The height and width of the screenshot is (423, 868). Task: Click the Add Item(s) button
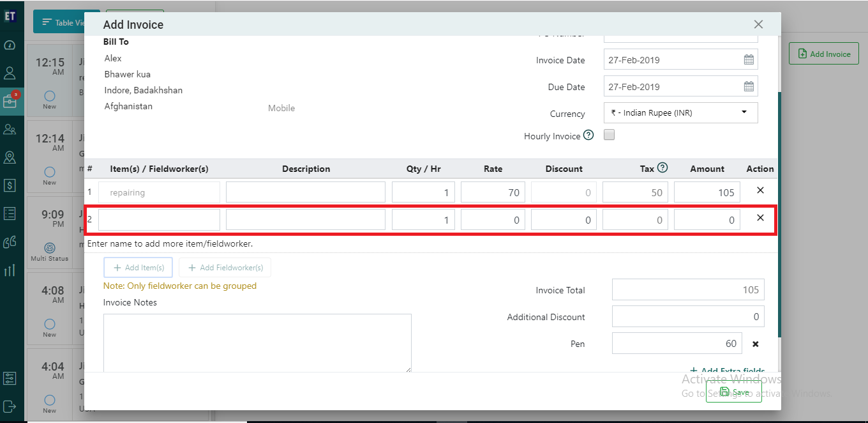[138, 268]
